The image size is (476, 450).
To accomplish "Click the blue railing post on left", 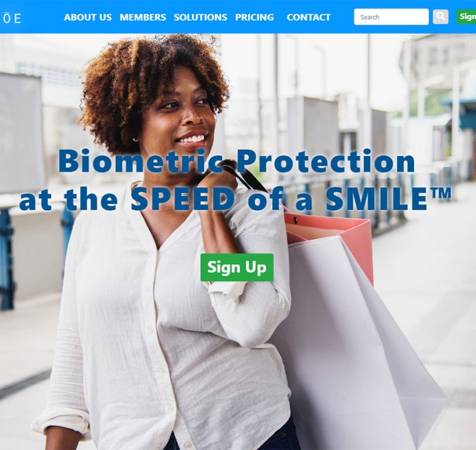I will [x=7, y=258].
